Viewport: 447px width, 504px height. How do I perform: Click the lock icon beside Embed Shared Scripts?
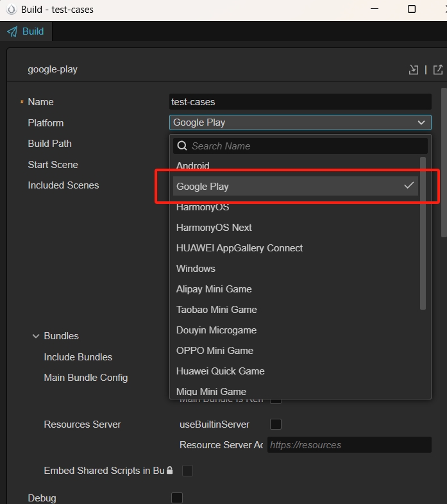coord(170,470)
